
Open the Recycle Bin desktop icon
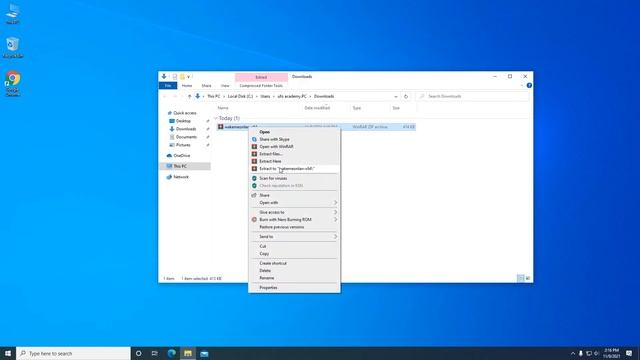[x=13, y=47]
